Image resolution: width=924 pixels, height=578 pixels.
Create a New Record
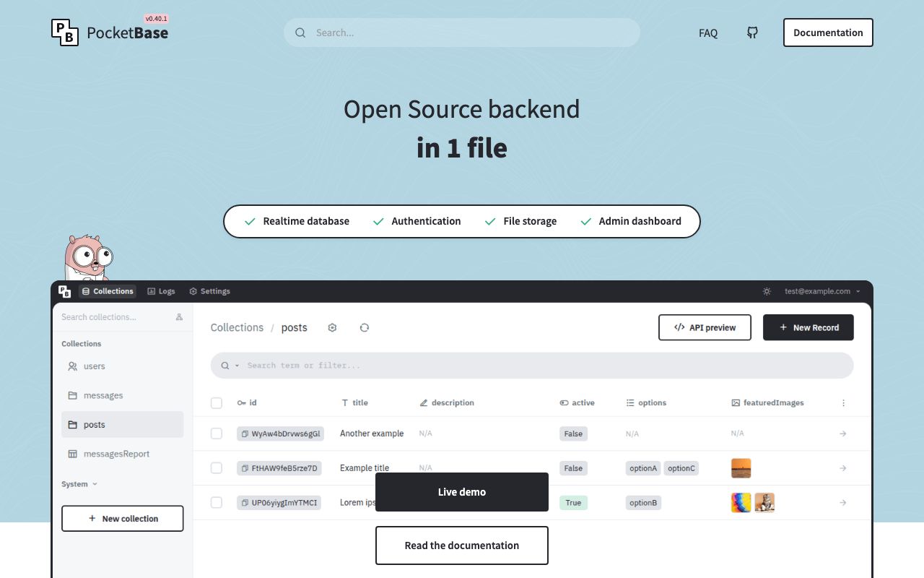point(808,327)
